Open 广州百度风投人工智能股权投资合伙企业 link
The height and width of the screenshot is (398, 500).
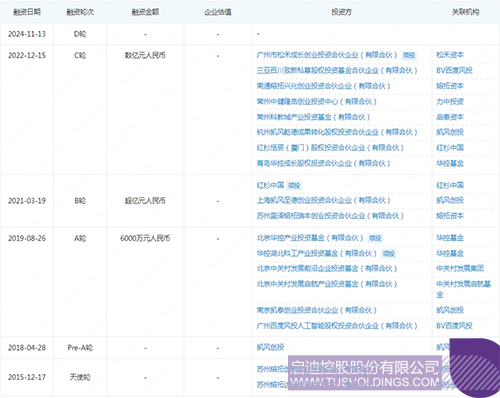337,326
